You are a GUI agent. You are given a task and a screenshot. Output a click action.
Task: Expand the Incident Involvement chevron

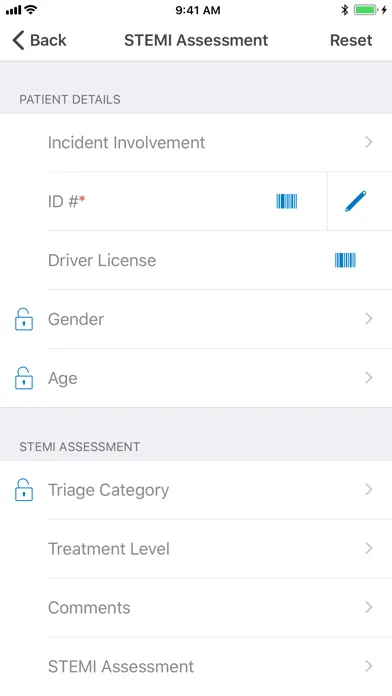(x=368, y=142)
